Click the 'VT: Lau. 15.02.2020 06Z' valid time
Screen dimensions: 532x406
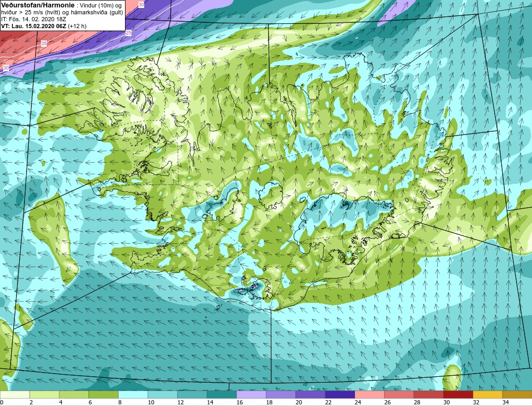click(34, 26)
